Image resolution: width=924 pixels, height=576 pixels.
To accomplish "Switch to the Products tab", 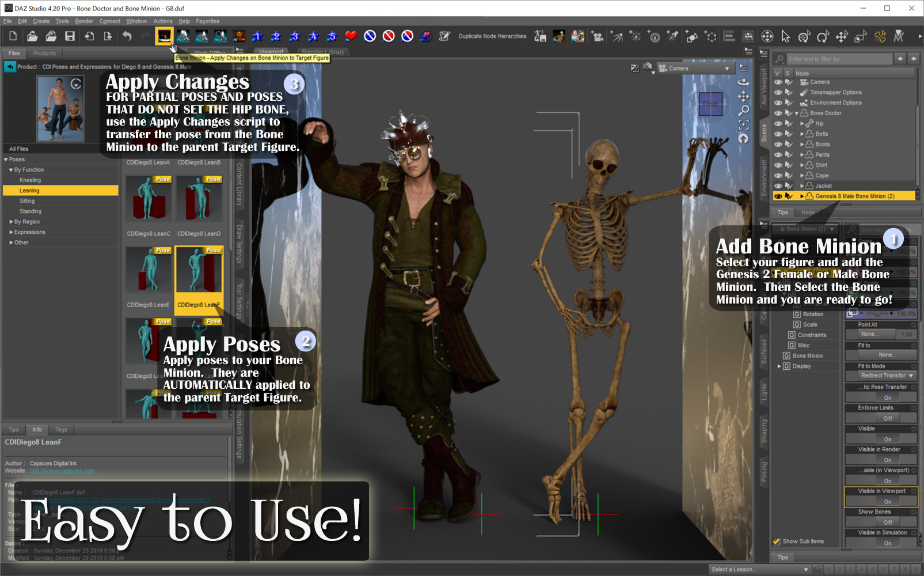I will pos(44,53).
